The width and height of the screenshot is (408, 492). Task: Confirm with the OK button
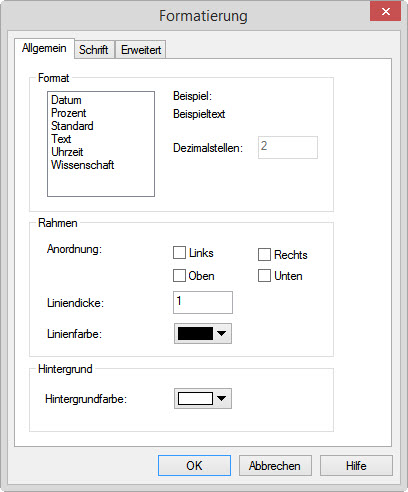tap(194, 465)
